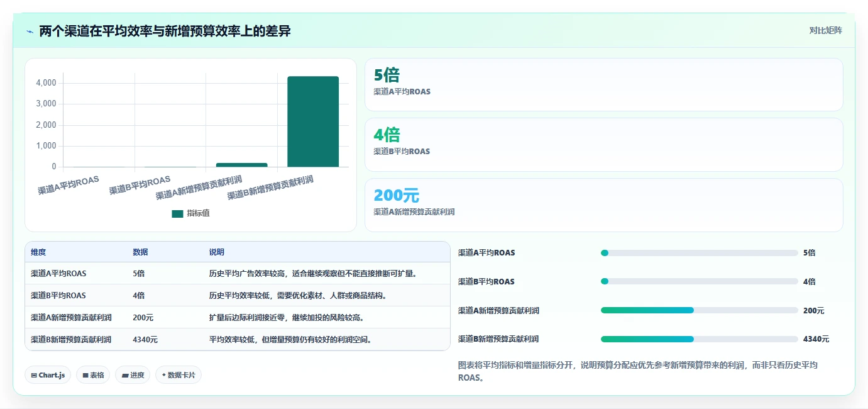Image resolution: width=868 pixels, height=409 pixels.
Task: Click 渠道B平均ROAS progress bar
Action: 700,281
